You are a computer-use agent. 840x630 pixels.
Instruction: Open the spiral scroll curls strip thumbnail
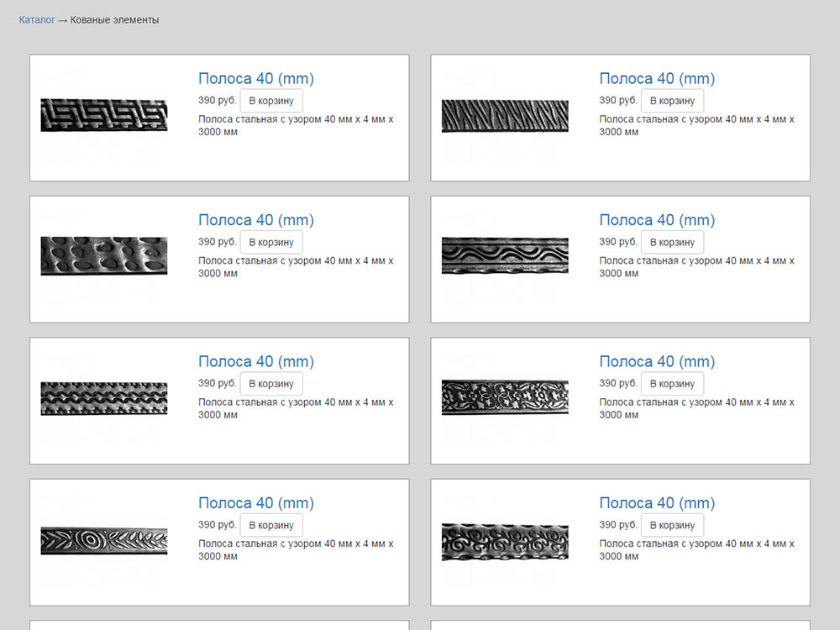pyautogui.click(x=505, y=542)
